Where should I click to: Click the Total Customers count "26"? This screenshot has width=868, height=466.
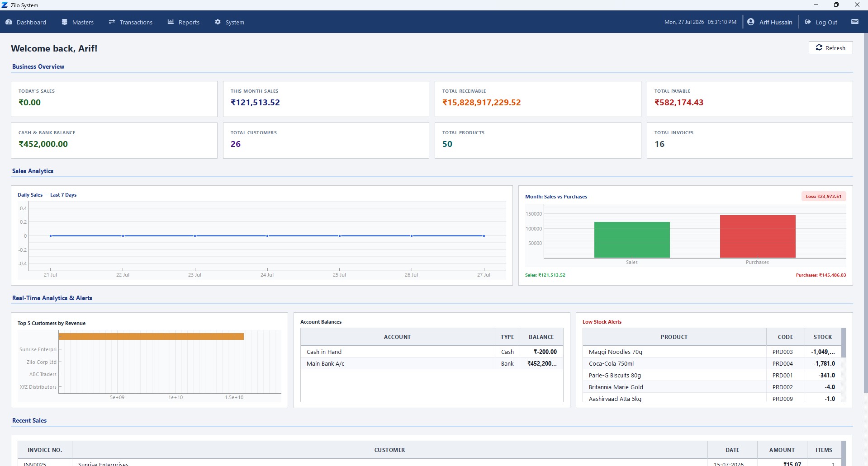point(236,144)
